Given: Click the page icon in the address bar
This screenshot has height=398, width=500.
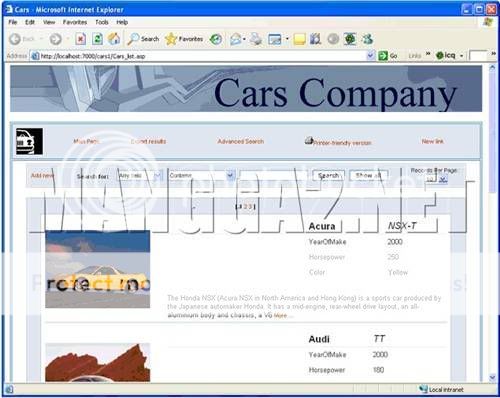Looking at the screenshot, I should [35, 56].
